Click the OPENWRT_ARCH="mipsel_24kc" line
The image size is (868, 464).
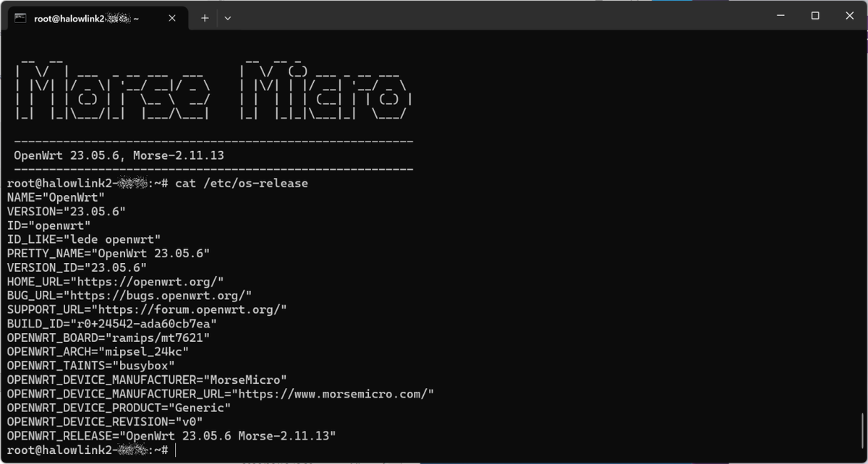pyautogui.click(x=98, y=351)
